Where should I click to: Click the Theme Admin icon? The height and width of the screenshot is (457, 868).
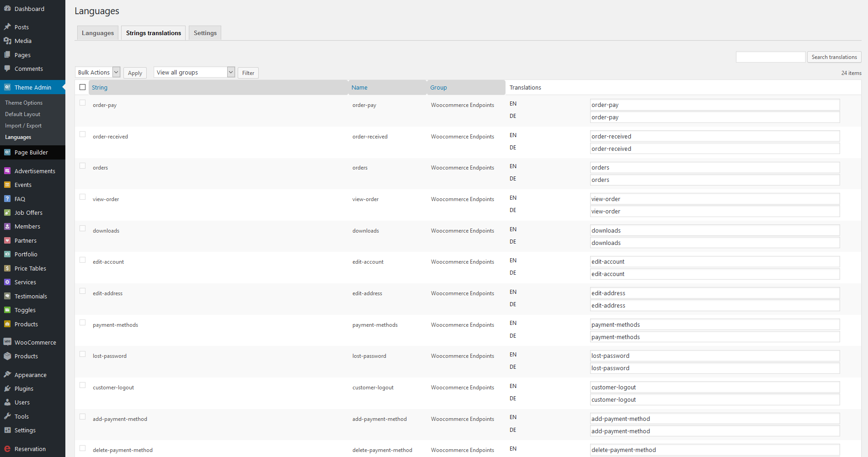coord(7,87)
